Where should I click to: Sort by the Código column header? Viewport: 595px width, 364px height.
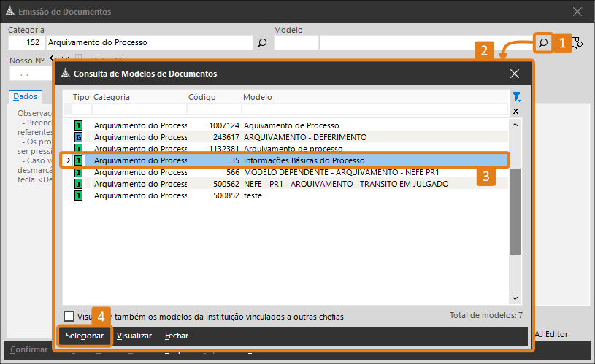(202, 96)
